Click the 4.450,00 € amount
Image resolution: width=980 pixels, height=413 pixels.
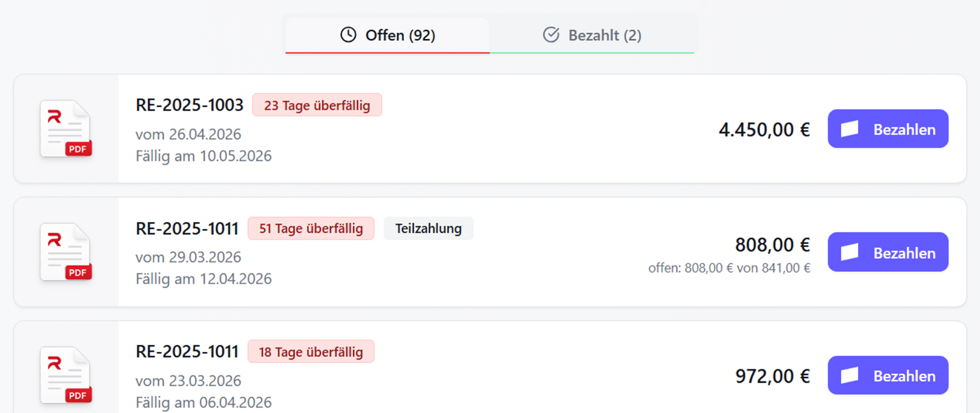764,130
